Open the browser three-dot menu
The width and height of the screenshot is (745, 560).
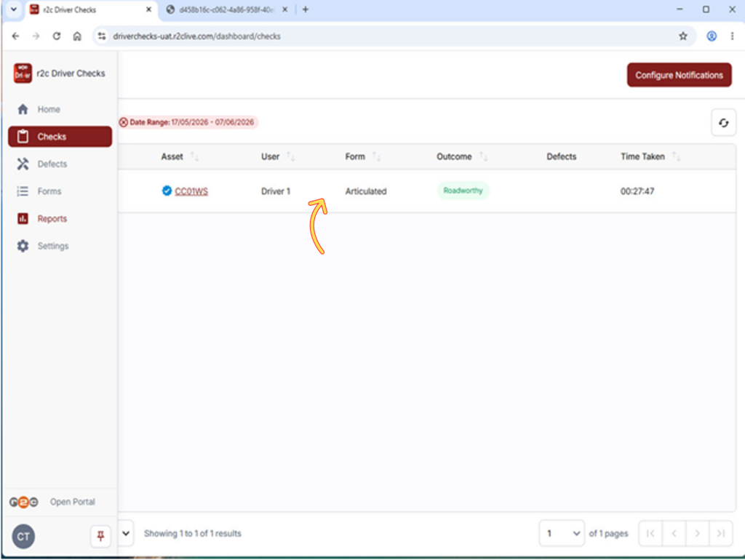(732, 36)
